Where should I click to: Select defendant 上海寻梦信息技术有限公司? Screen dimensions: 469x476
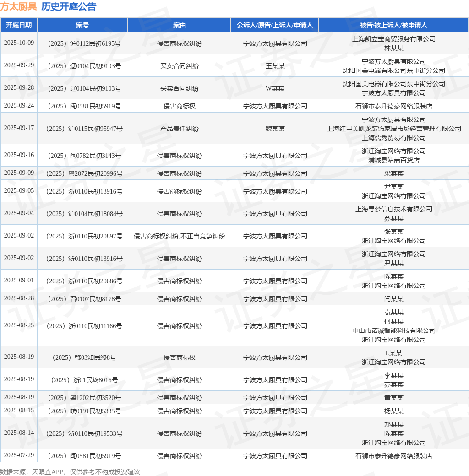[x=394, y=209]
